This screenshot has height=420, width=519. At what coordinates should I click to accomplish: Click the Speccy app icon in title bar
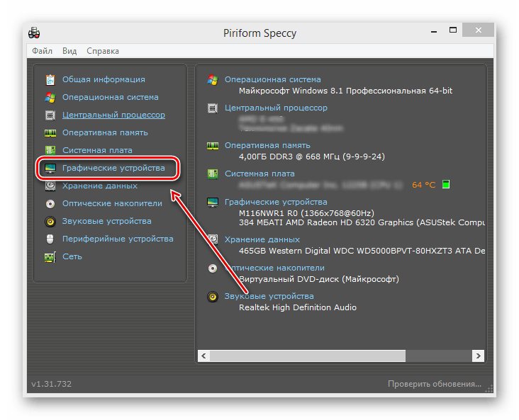tap(34, 33)
